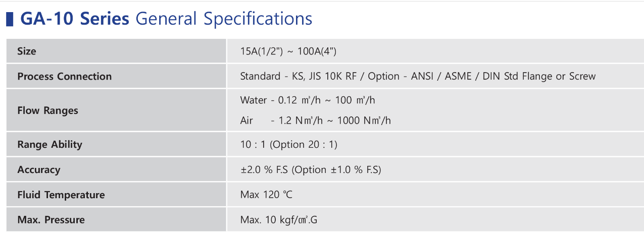This screenshot has height=233, width=644.
Task: Click the blue bar marker beside GA-10 Series
Action: coord(10,19)
